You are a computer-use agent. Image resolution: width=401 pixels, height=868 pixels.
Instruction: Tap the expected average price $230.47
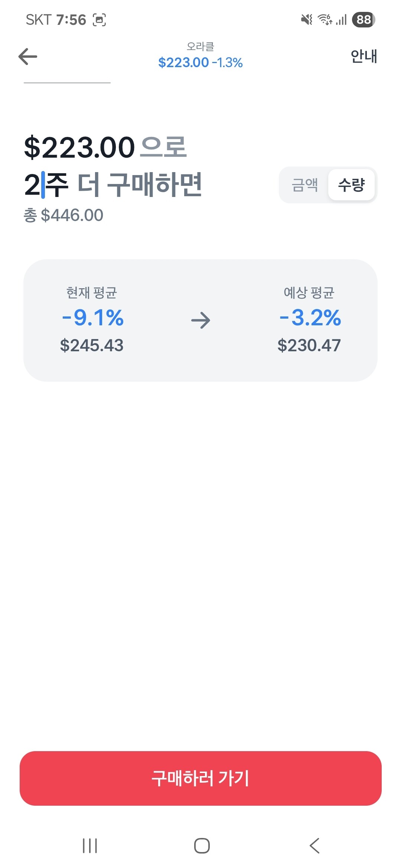[x=309, y=345]
